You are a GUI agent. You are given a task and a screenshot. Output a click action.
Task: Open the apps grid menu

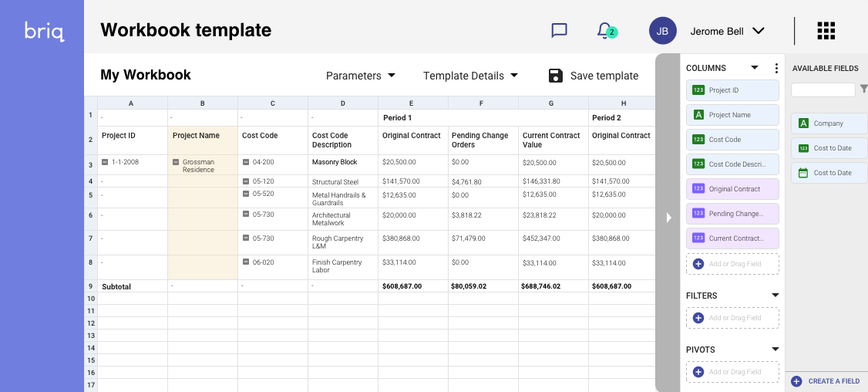coord(826,31)
